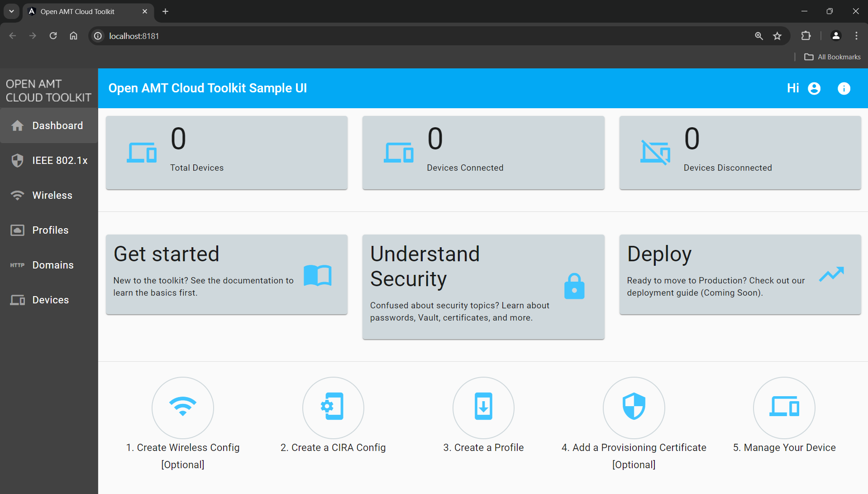Click the browser back arrow
Image resolution: width=868 pixels, height=494 pixels.
click(x=13, y=36)
